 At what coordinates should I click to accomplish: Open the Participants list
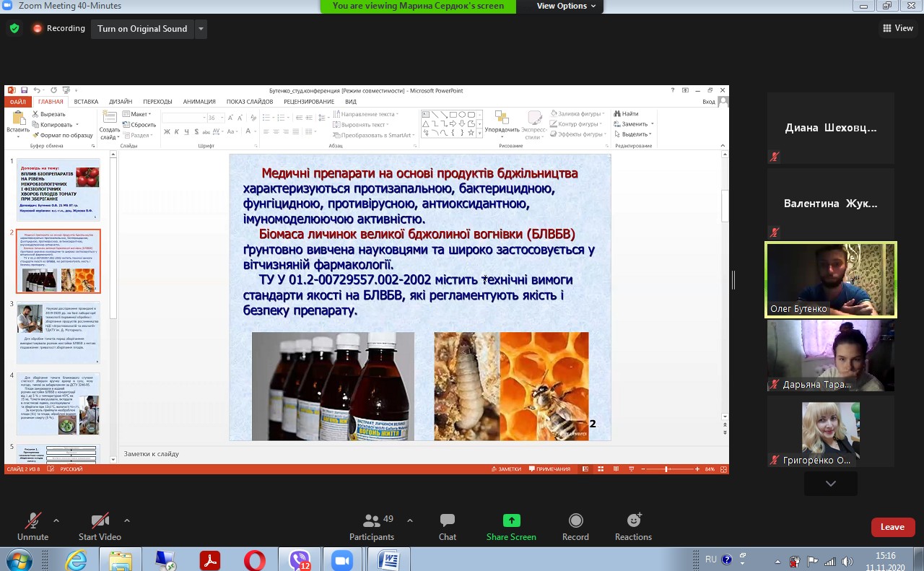372,527
